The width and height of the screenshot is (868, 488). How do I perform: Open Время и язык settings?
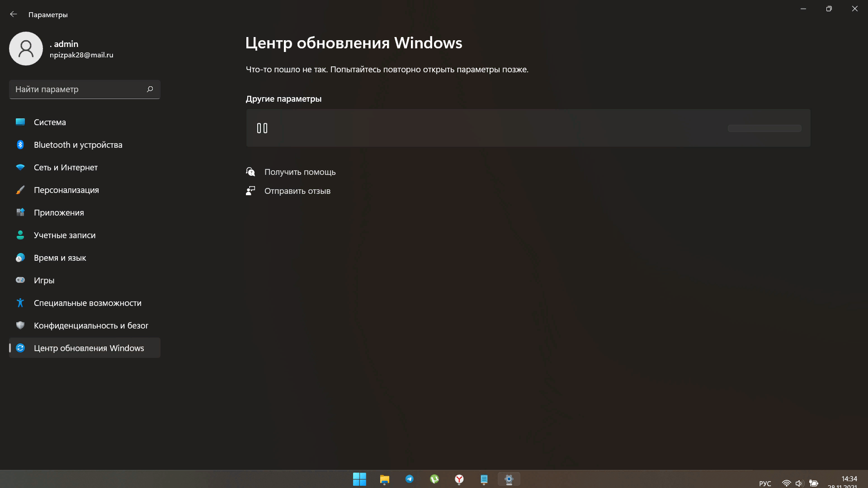tap(85, 258)
